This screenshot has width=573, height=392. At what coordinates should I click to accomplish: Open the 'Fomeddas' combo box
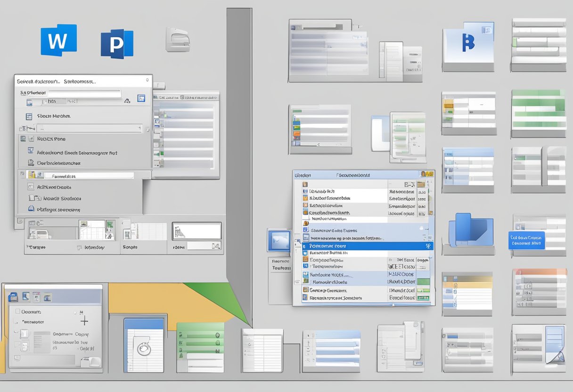89,176
